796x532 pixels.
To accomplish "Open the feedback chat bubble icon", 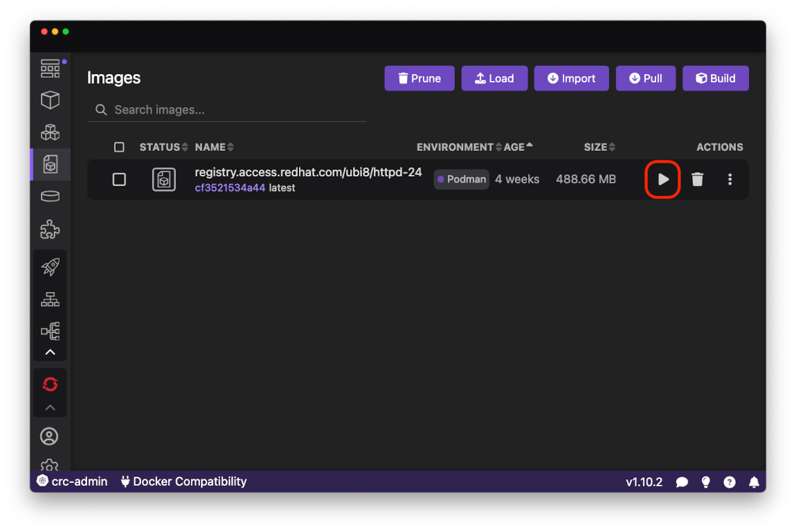I will (682, 481).
